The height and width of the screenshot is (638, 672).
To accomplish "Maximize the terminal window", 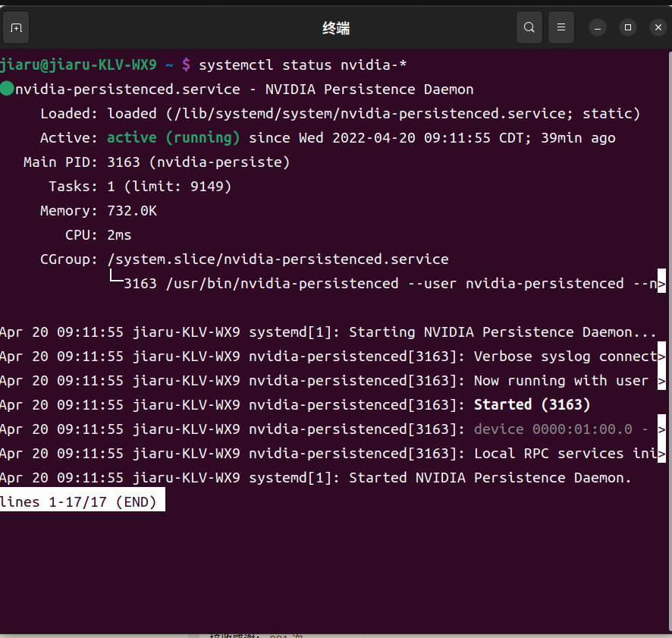I will 628,28.
